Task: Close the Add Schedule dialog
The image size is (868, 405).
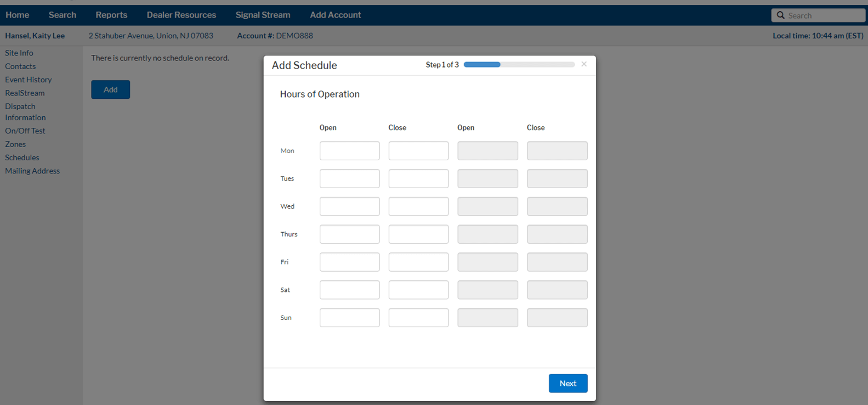Action: pos(584,64)
